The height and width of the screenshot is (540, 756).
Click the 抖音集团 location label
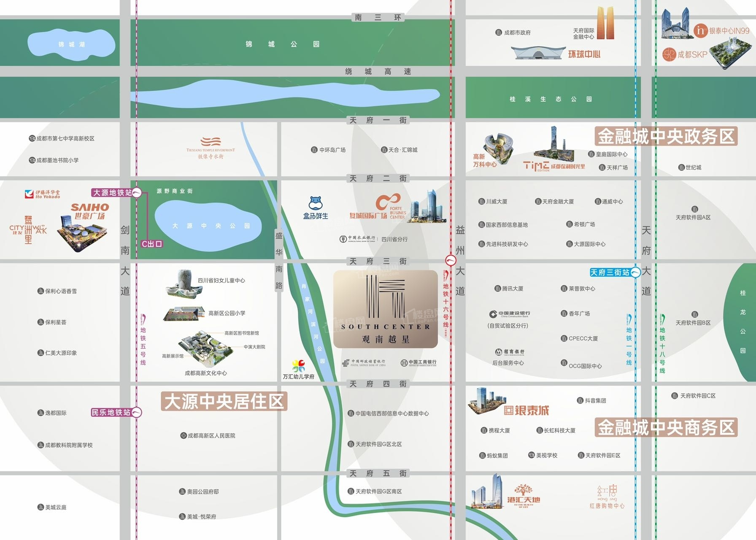591,400
